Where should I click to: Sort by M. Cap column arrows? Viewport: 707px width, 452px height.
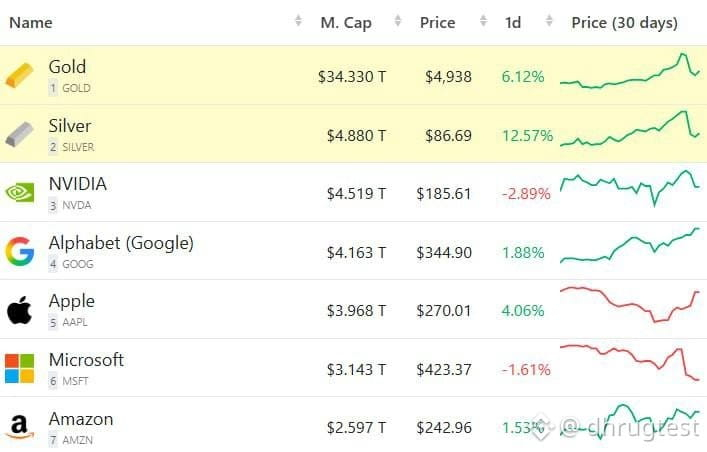(x=398, y=22)
